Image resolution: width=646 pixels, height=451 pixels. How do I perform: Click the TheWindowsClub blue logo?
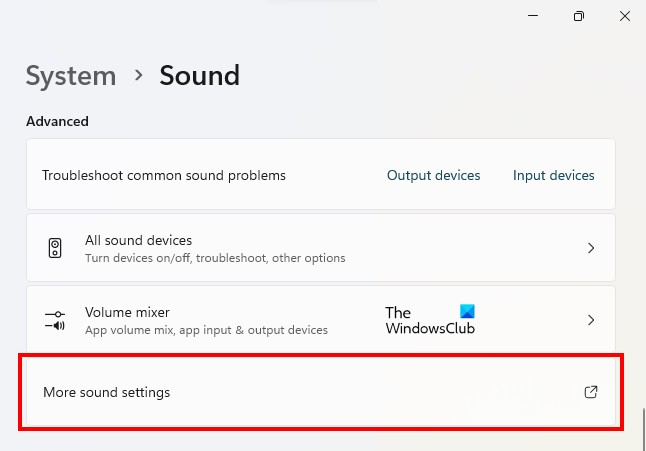[x=467, y=311]
